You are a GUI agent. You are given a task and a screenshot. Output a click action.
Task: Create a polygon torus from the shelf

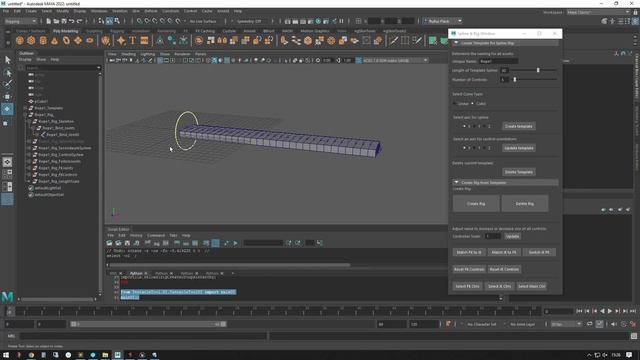click(67, 40)
